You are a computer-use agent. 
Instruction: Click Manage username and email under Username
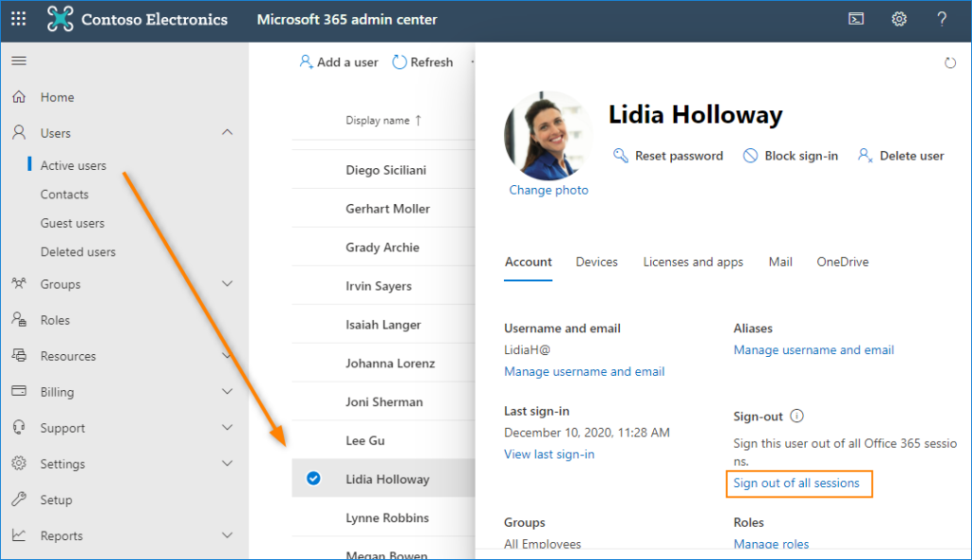tap(585, 371)
